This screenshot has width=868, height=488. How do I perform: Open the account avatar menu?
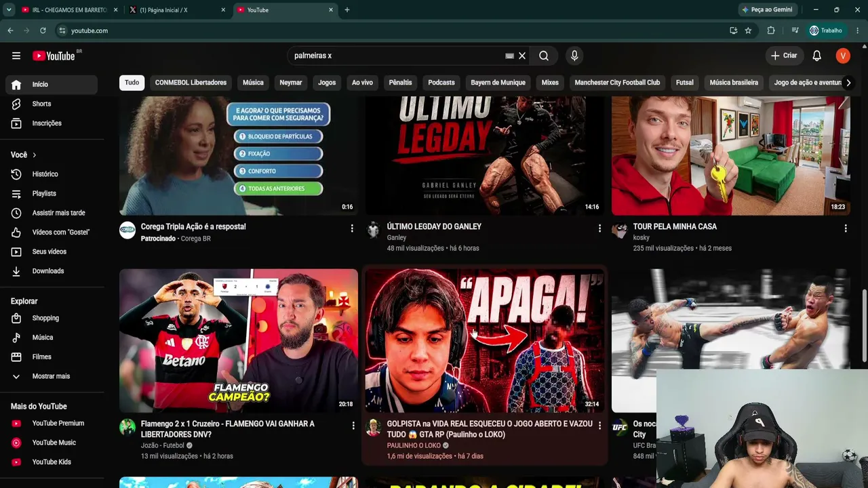click(843, 56)
